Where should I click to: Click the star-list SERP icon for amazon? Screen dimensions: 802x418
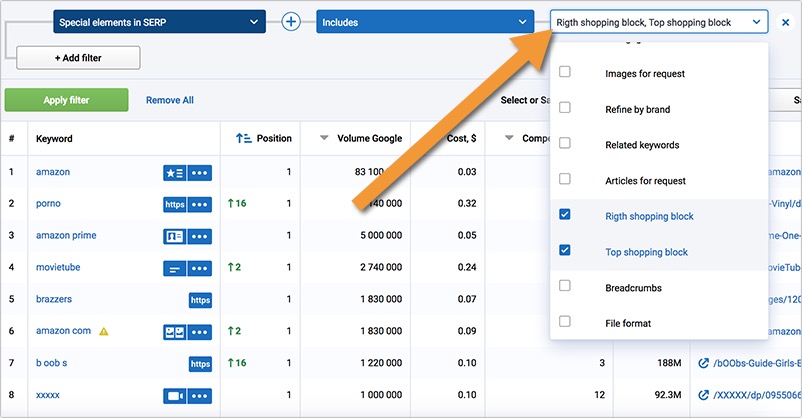[x=174, y=173]
